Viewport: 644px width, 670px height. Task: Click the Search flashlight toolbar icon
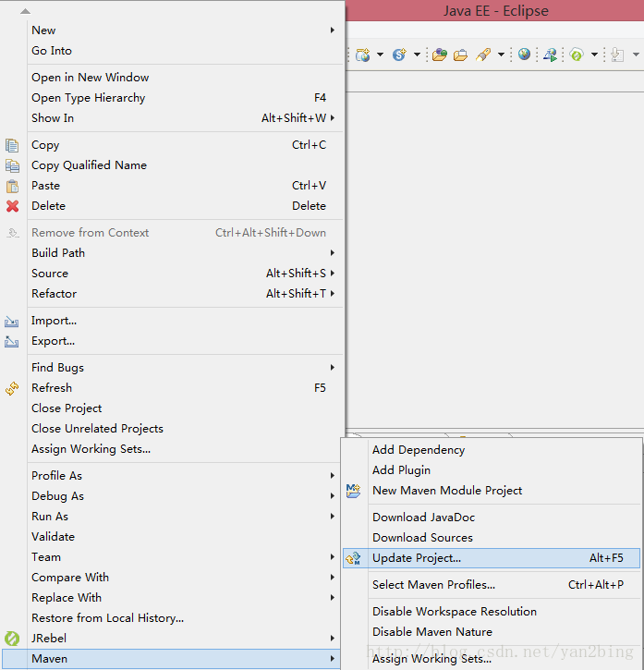483,55
